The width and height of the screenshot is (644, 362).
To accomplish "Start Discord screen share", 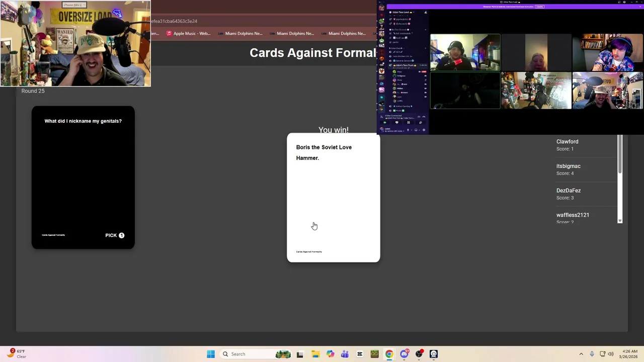I will coord(397,123).
